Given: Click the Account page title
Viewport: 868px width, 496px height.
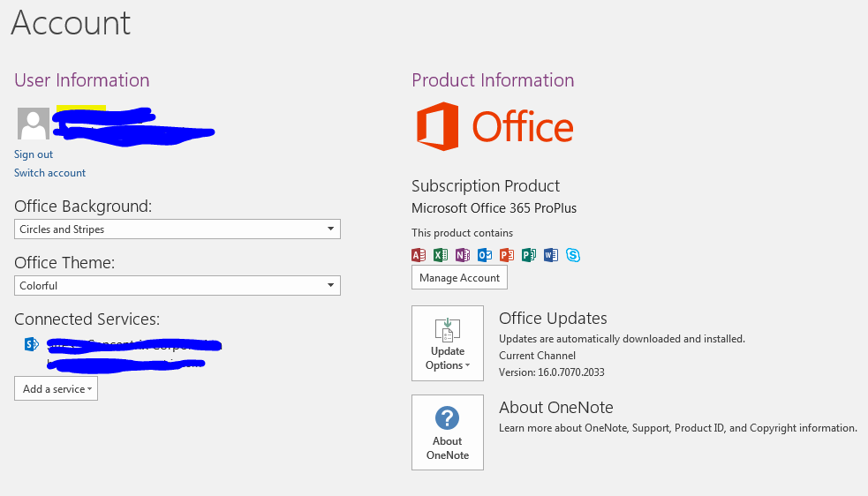Looking at the screenshot, I should tap(71, 23).
